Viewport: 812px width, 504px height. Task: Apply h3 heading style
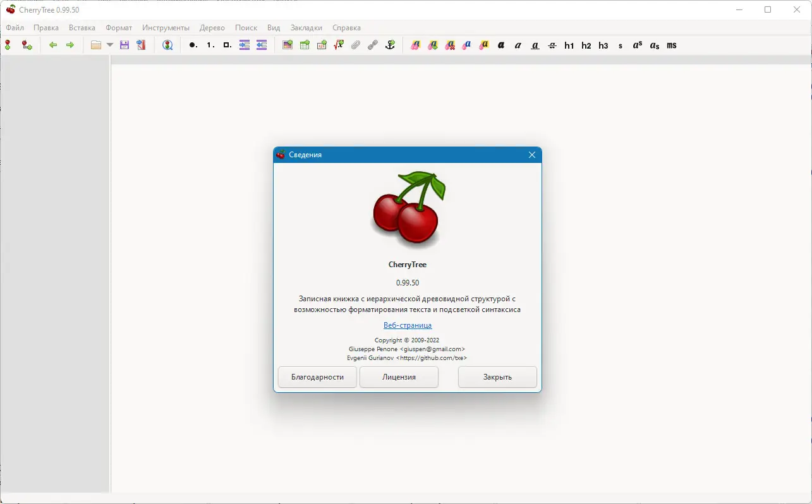(603, 45)
